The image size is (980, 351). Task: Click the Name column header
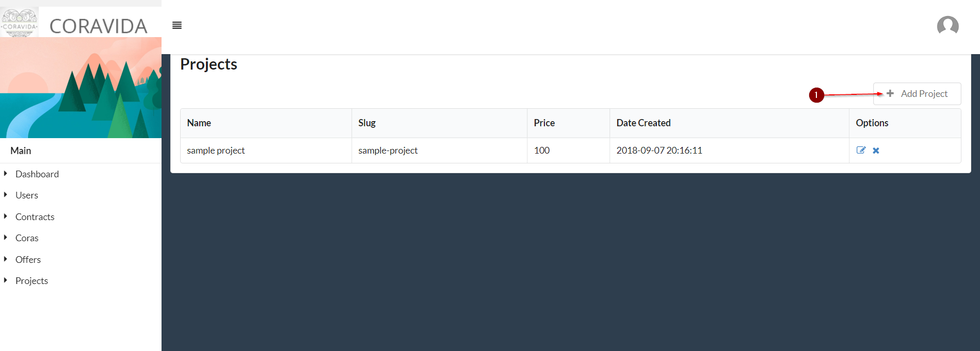click(199, 123)
